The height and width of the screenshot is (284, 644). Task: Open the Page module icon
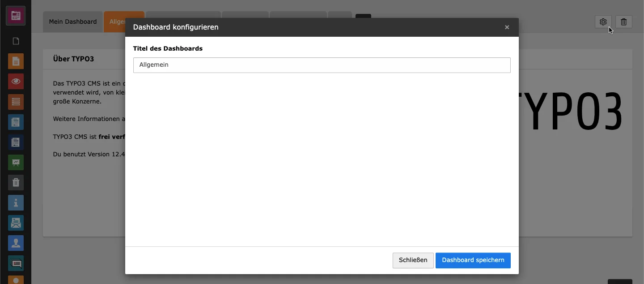tap(16, 61)
